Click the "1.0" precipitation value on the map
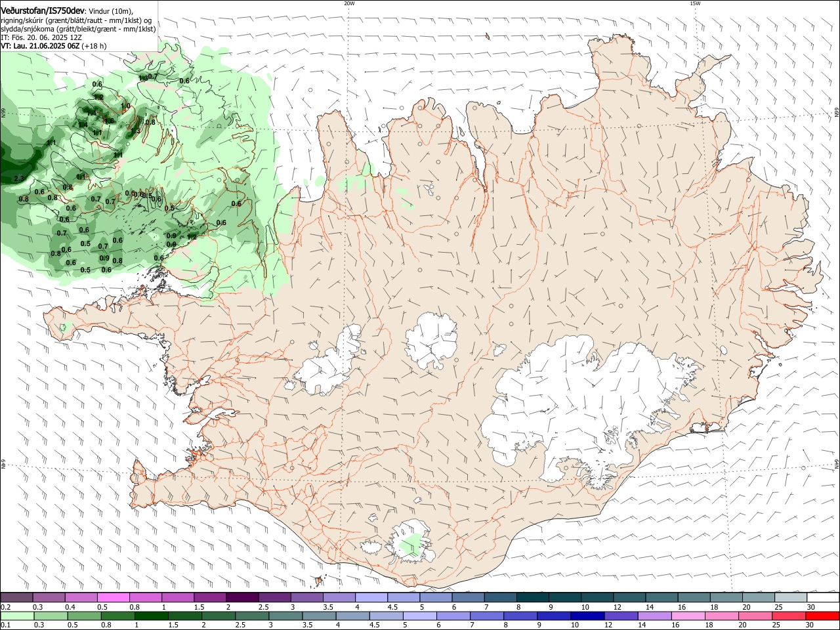The height and width of the screenshot is (630, 840). 126,106
